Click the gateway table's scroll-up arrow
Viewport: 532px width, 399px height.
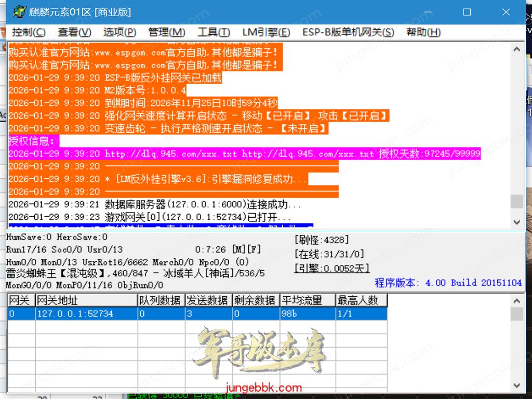pyautogui.click(x=516, y=301)
